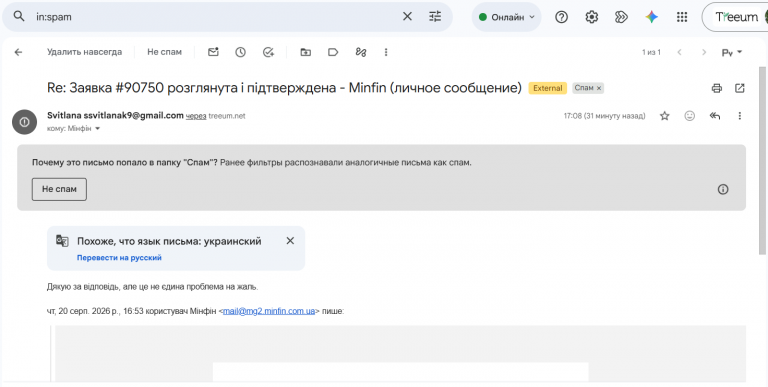Image resolution: width=768 pixels, height=387 pixels.
Task: Open the help question mark menu
Action: coord(561,17)
